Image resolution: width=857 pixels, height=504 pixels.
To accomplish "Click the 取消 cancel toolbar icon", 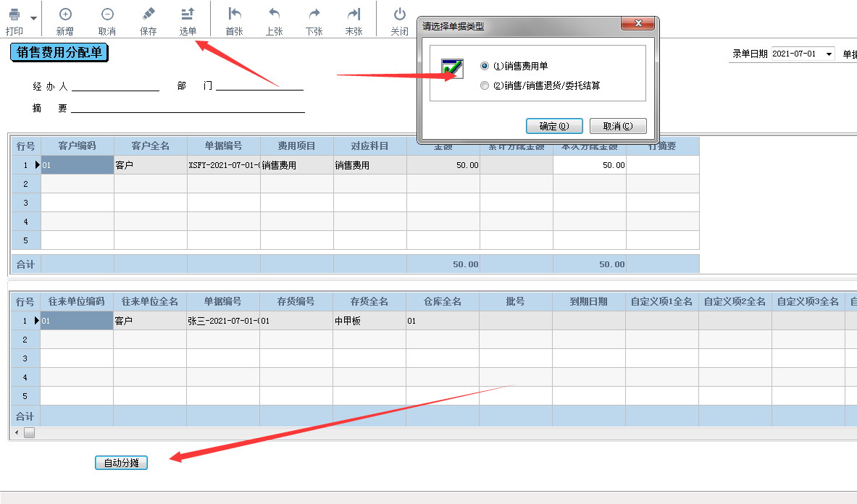I will click(x=107, y=15).
